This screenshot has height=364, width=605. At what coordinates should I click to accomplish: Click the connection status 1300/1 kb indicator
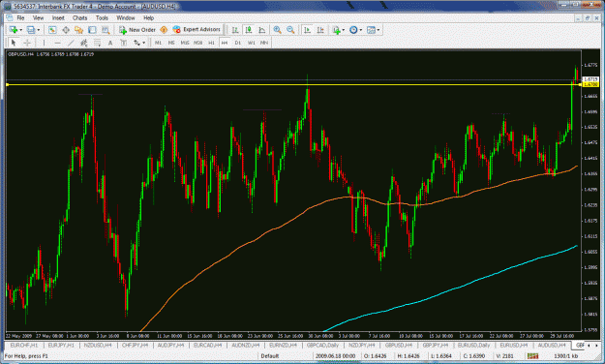pos(566,356)
